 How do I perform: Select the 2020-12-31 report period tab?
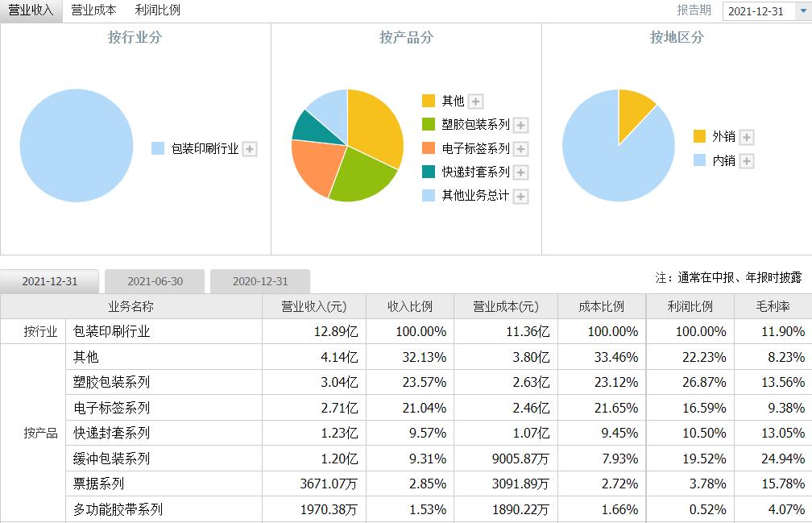[259, 281]
